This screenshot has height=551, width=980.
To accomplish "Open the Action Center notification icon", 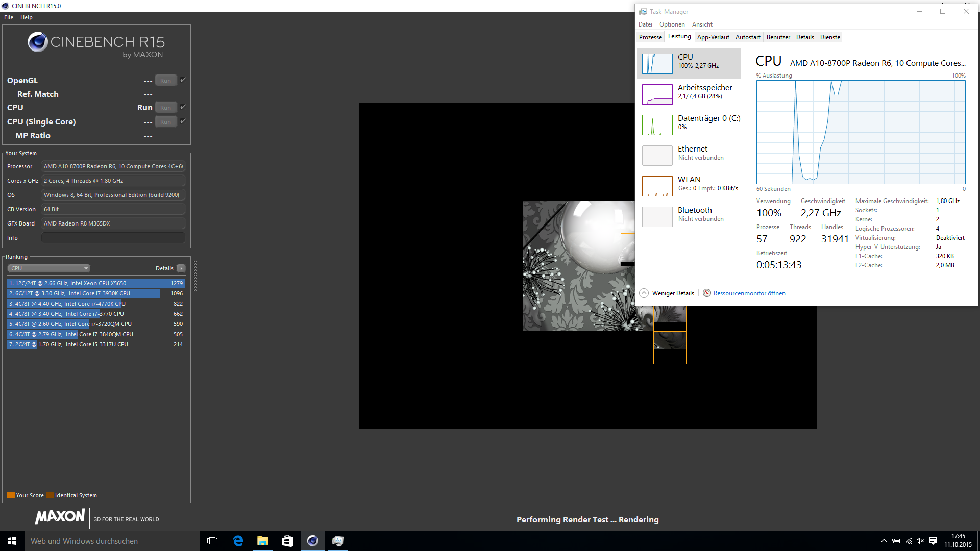I will point(933,541).
